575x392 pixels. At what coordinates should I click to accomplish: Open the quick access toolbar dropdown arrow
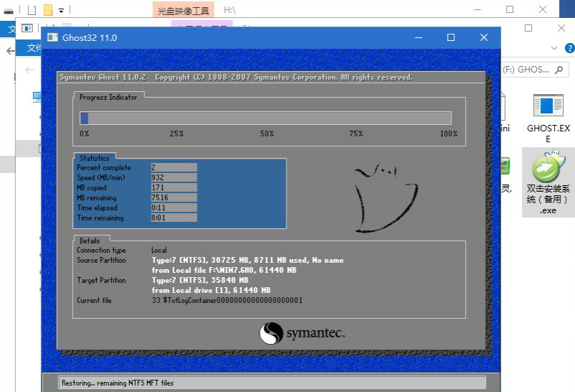tap(61, 10)
